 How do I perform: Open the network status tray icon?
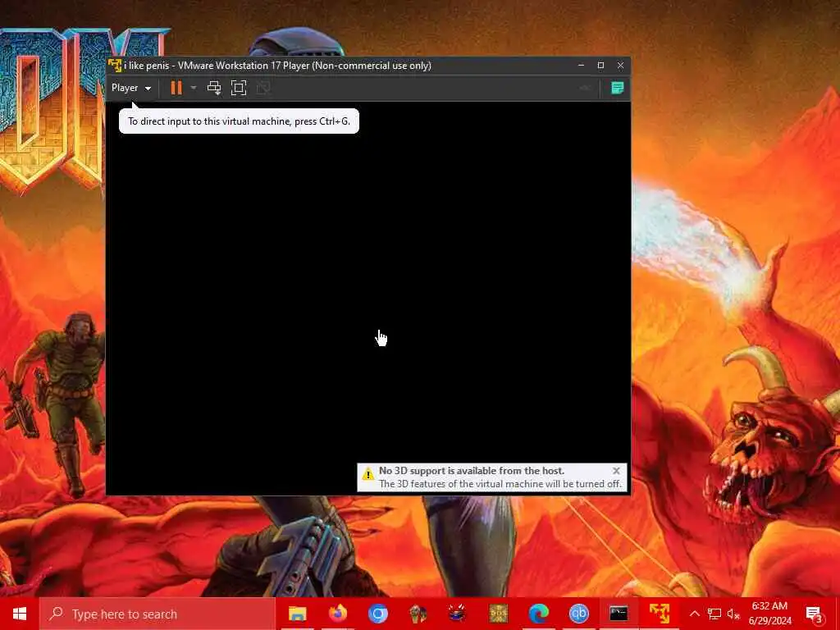714,614
